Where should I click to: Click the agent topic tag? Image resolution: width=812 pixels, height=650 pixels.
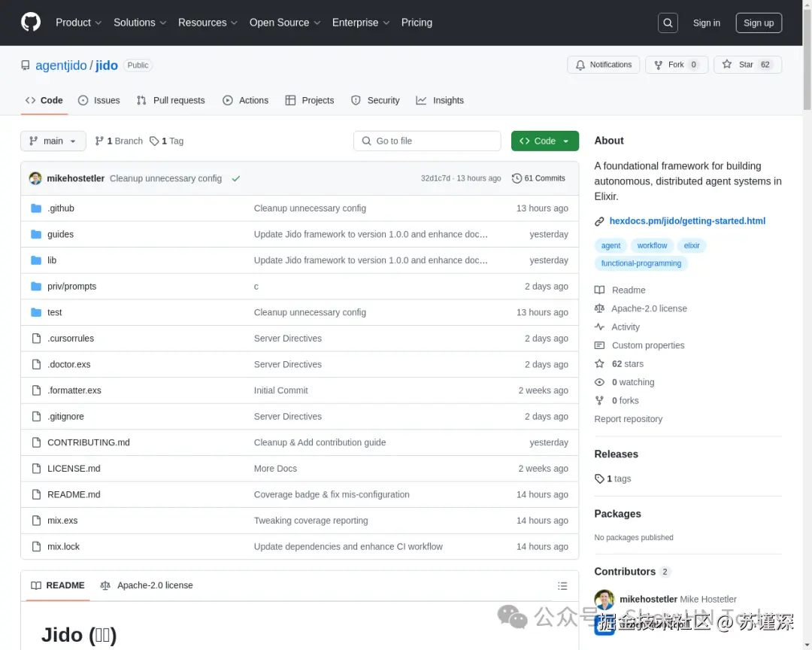pos(611,246)
